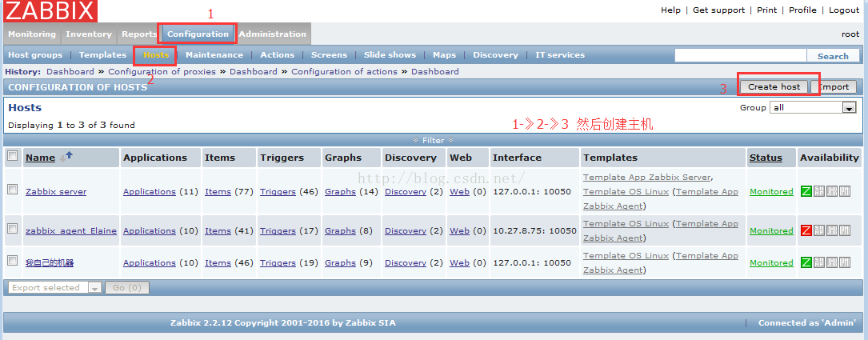
Task: Open the Profile link
Action: [x=802, y=10]
